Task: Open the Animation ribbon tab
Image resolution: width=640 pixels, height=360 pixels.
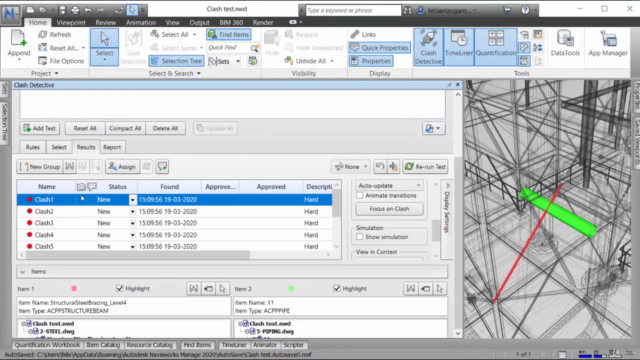Action: (140, 22)
